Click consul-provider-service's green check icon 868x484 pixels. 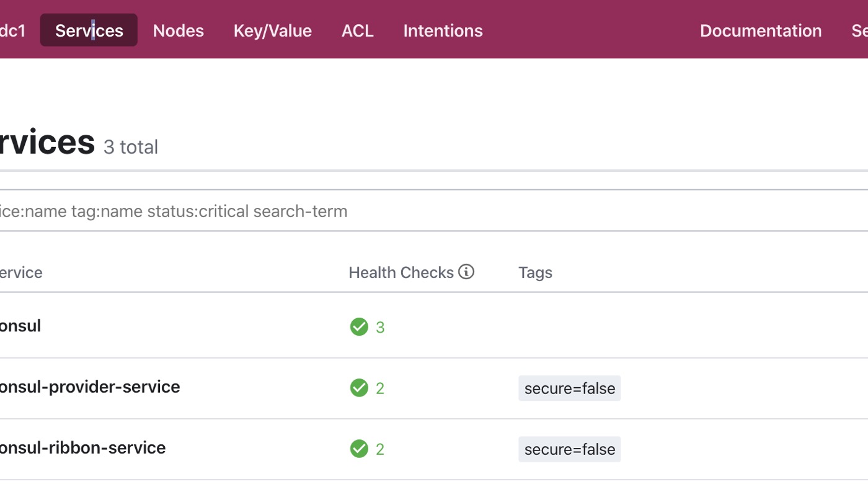point(359,388)
